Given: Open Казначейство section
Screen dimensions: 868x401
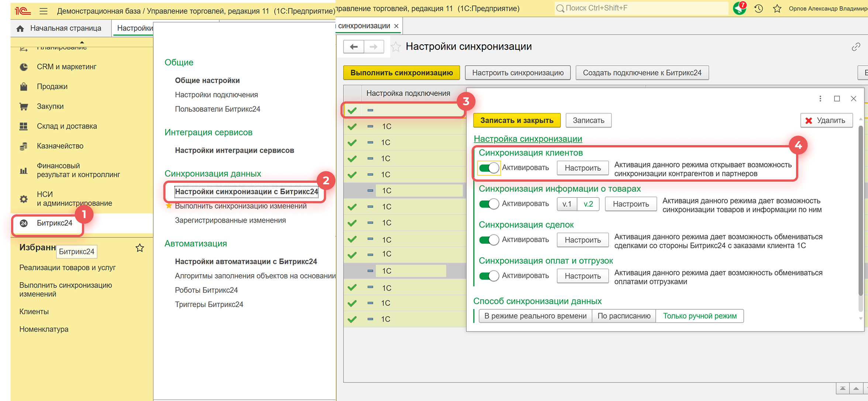Looking at the screenshot, I should click(60, 146).
